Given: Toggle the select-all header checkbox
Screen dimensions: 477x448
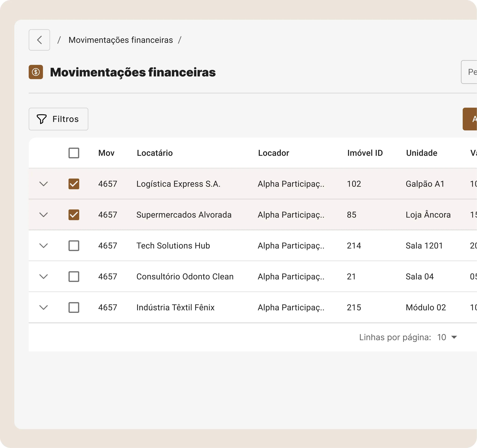Looking at the screenshot, I should 74,153.
